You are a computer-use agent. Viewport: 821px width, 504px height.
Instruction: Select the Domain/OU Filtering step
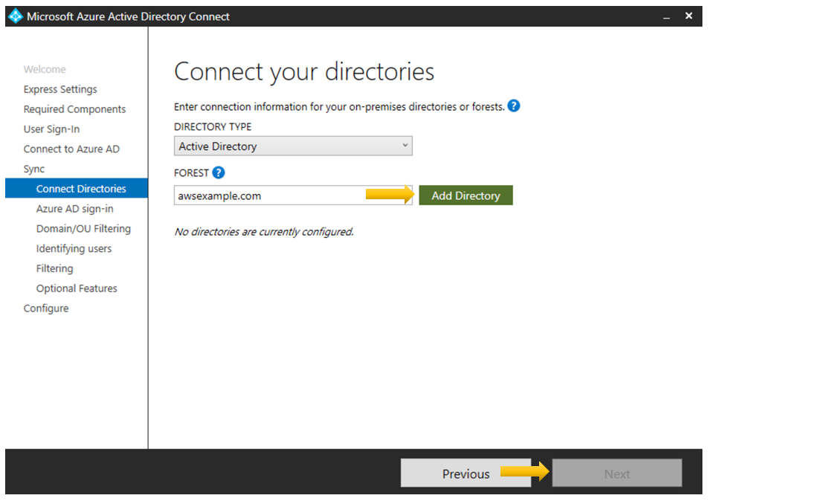(x=83, y=228)
